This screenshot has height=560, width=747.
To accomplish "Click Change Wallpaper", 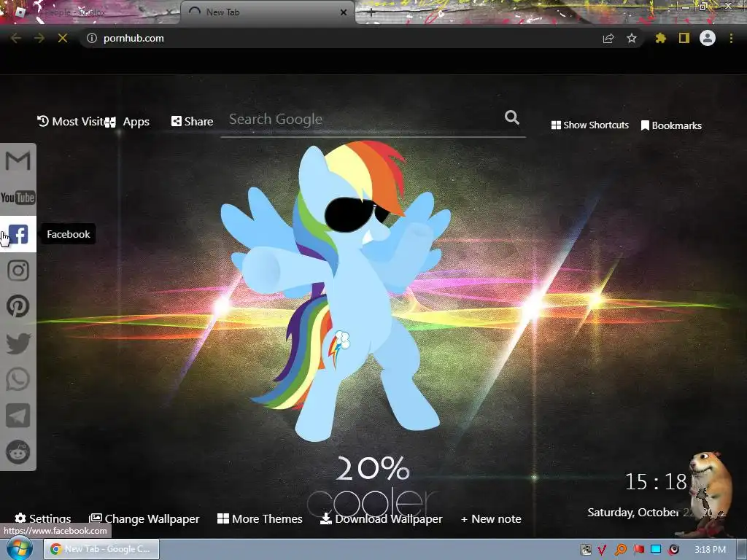I will coord(144,518).
